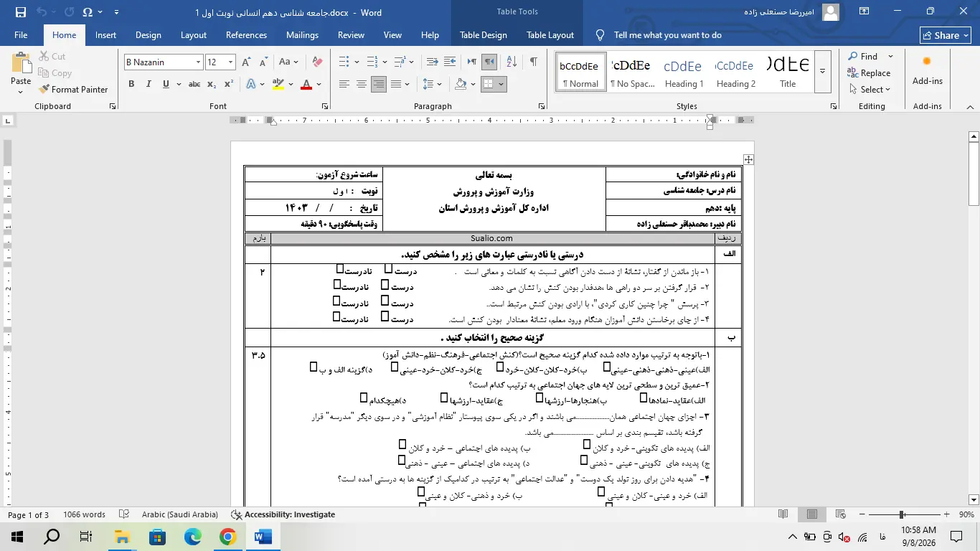
Task: Open Chrome from the taskbar
Action: [x=228, y=536]
